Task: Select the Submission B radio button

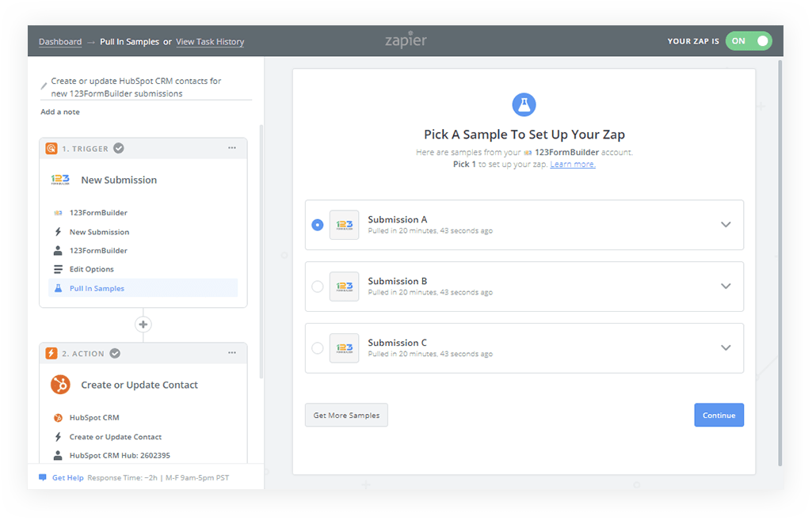Action: [x=318, y=287]
